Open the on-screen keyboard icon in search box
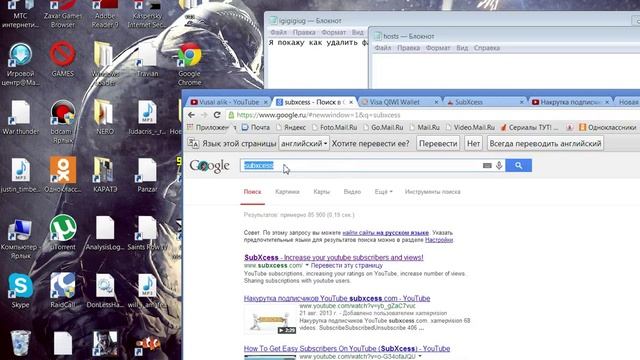Screen dimensions: 640x360 (x=487, y=165)
